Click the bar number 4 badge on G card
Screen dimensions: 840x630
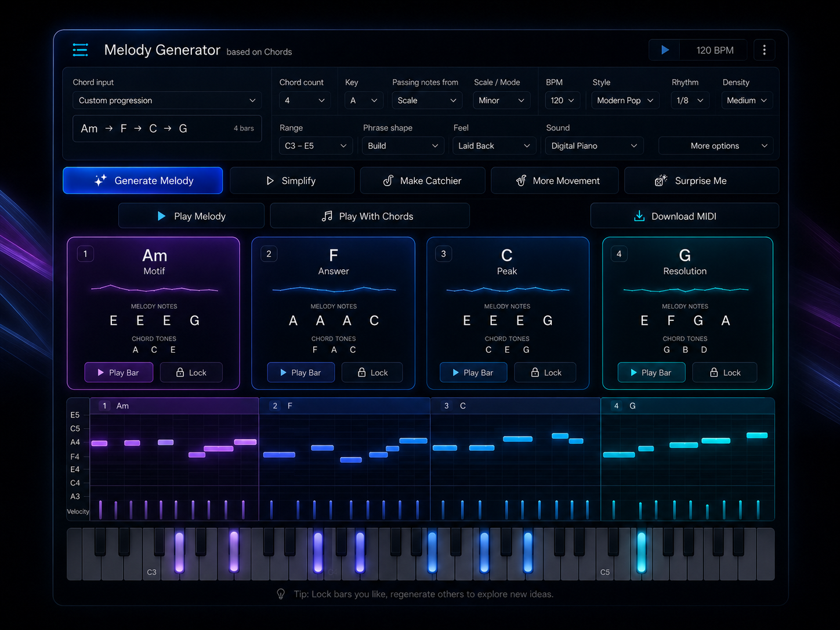point(619,254)
